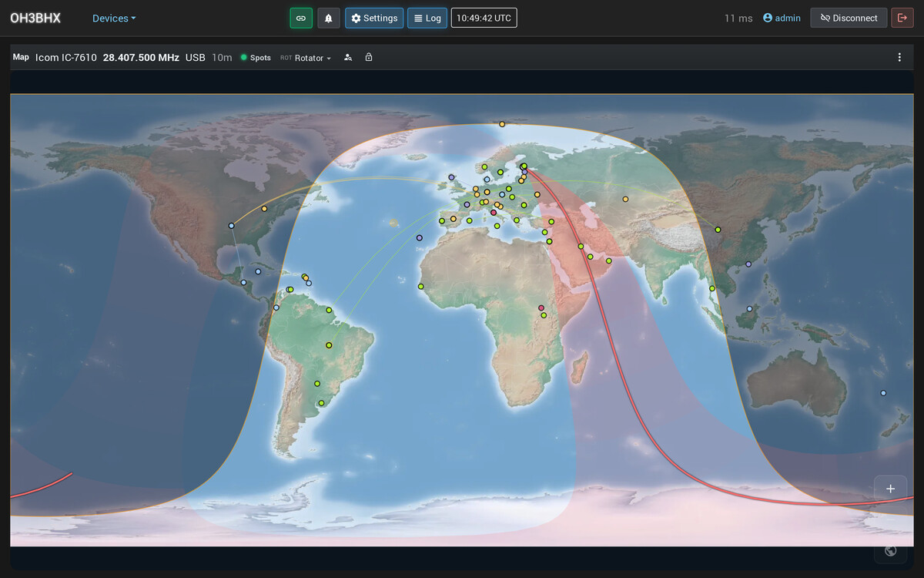Click the green link connection icon
Viewport: 924px width, 578px height.
[301, 18]
